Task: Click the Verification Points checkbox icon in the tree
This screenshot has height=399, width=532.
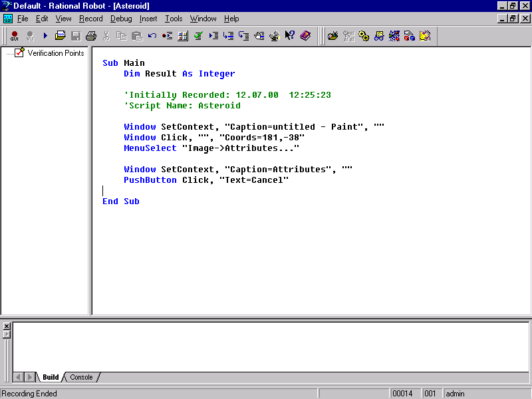Action: (19, 53)
